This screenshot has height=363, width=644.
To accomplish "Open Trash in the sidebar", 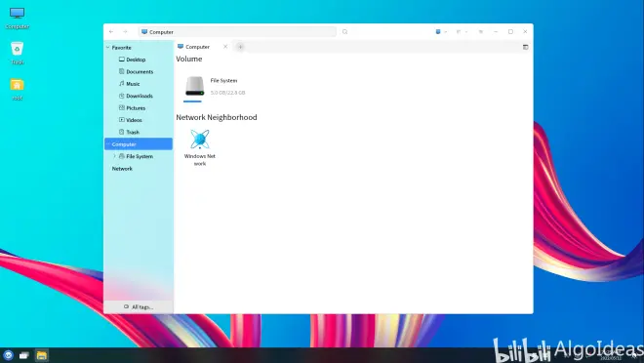I will 129,133.
